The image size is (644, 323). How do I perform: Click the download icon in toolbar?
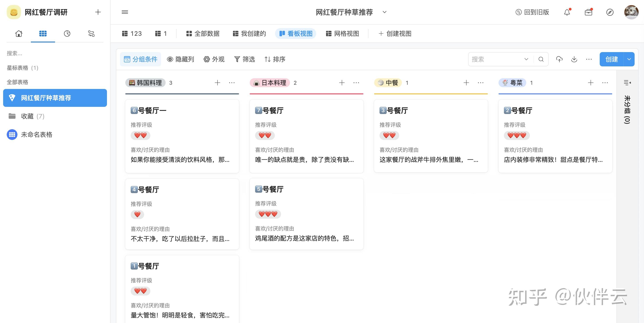coord(574,59)
